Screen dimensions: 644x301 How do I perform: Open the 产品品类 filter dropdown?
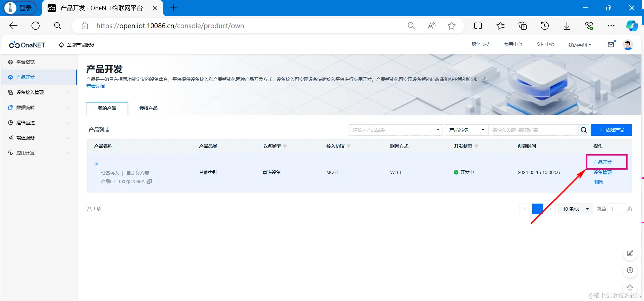click(396, 130)
